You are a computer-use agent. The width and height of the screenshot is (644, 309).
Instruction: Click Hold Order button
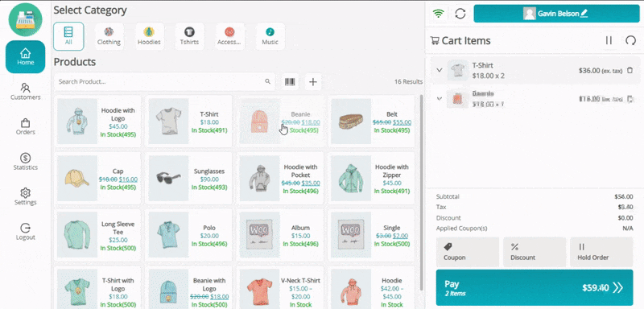point(601,252)
